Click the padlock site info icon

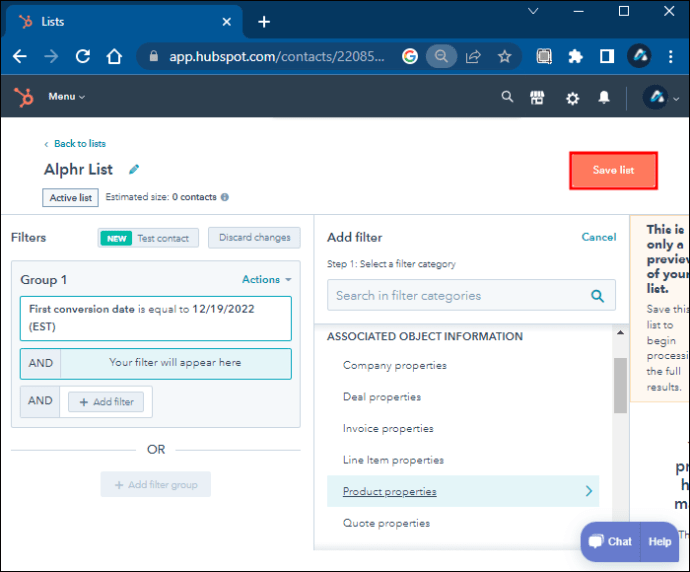[x=154, y=56]
